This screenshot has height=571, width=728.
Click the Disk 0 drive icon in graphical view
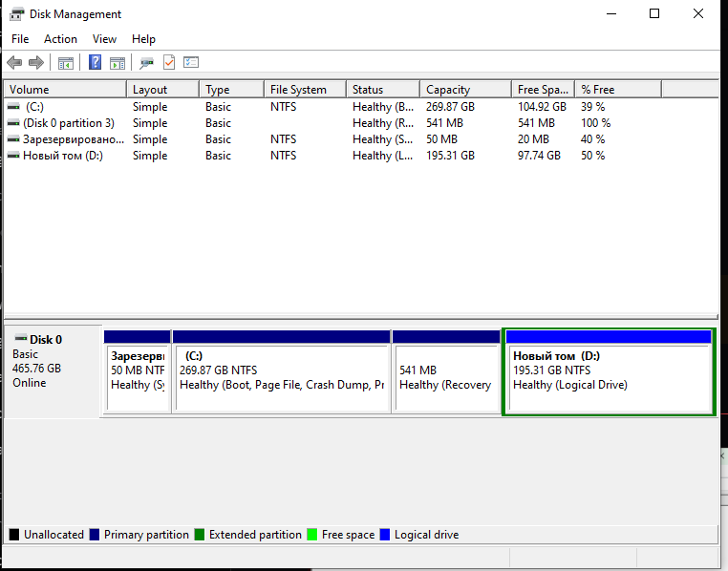21,338
